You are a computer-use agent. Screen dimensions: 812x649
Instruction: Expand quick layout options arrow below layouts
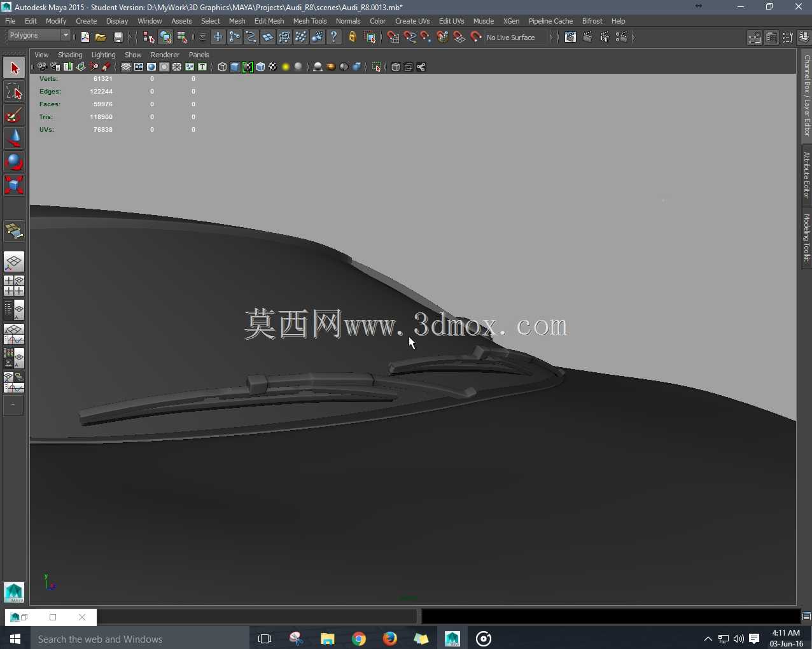tap(13, 405)
